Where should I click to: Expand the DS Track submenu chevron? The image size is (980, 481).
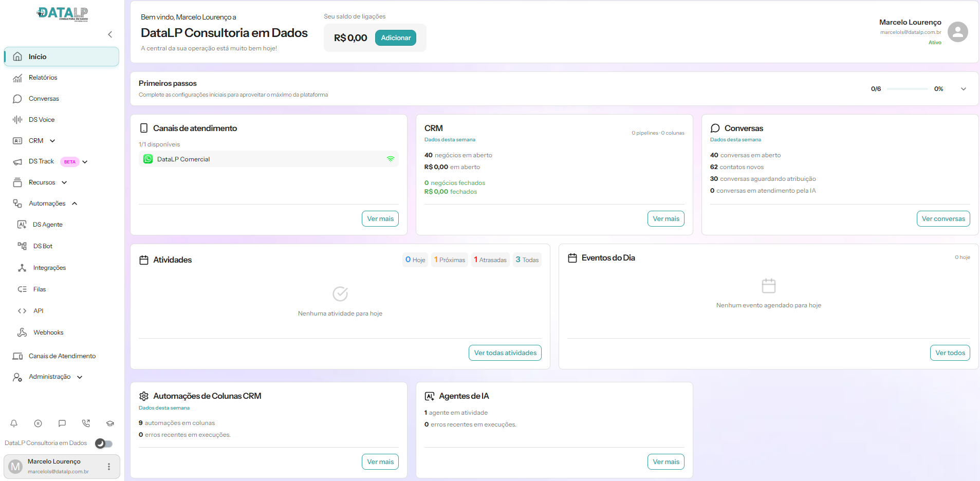pos(85,162)
